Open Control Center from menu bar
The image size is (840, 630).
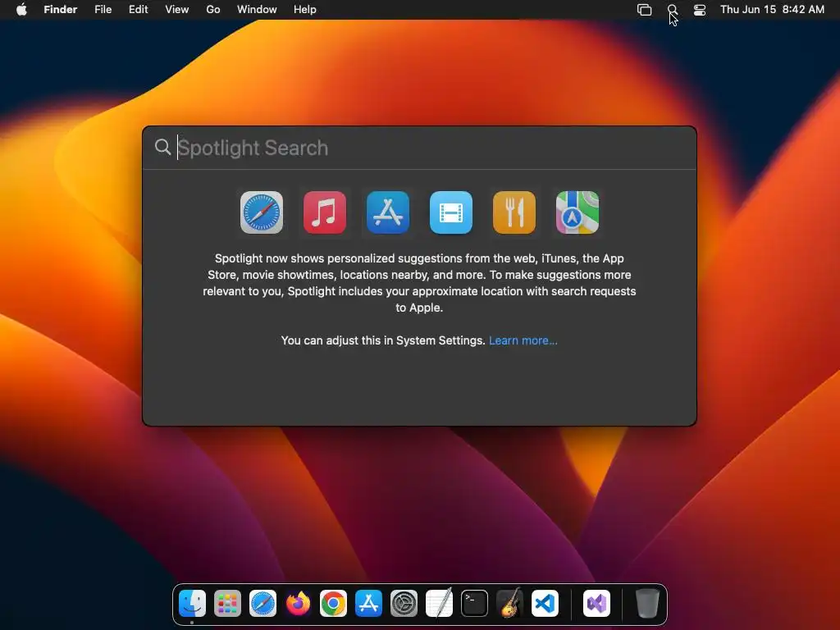coord(700,10)
